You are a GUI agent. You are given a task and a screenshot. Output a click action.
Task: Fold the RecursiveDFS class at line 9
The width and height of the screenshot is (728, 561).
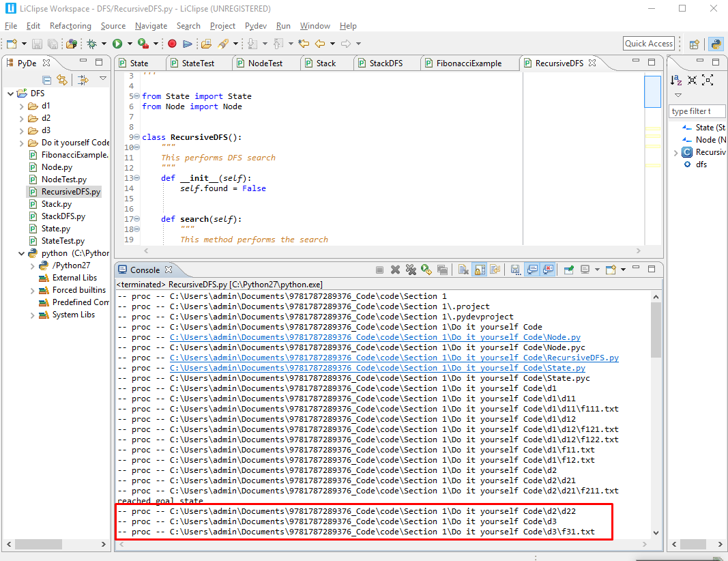pyautogui.click(x=136, y=137)
